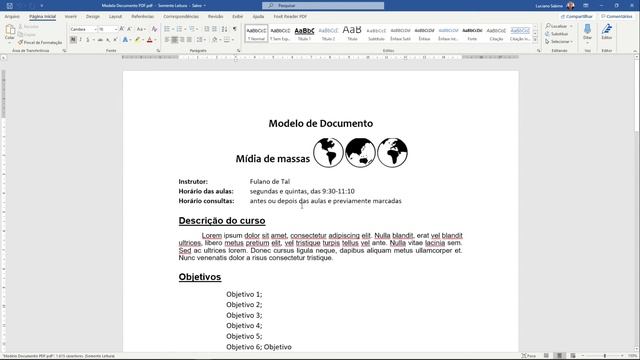This screenshot has width=640, height=360.
Task: Switch to read mode view in status bar
Action: pyautogui.click(x=546, y=356)
